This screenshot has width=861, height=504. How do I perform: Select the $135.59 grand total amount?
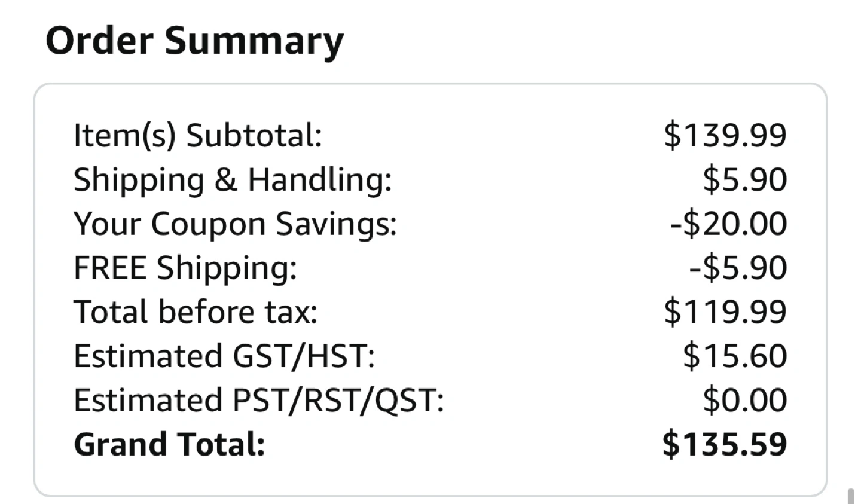click(x=724, y=445)
